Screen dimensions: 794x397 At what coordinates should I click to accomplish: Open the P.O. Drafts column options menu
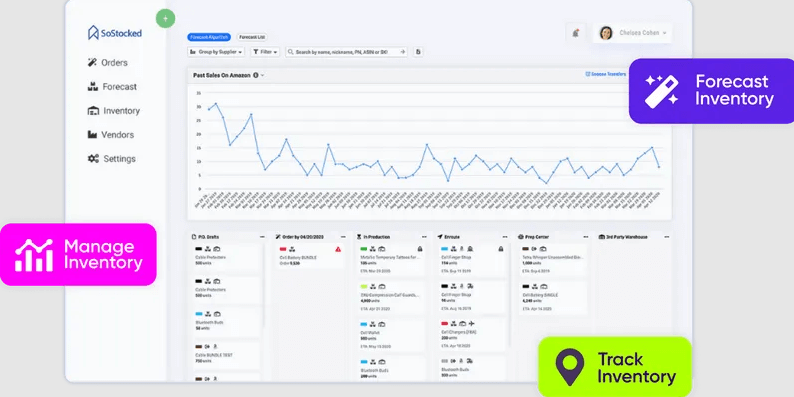point(262,237)
